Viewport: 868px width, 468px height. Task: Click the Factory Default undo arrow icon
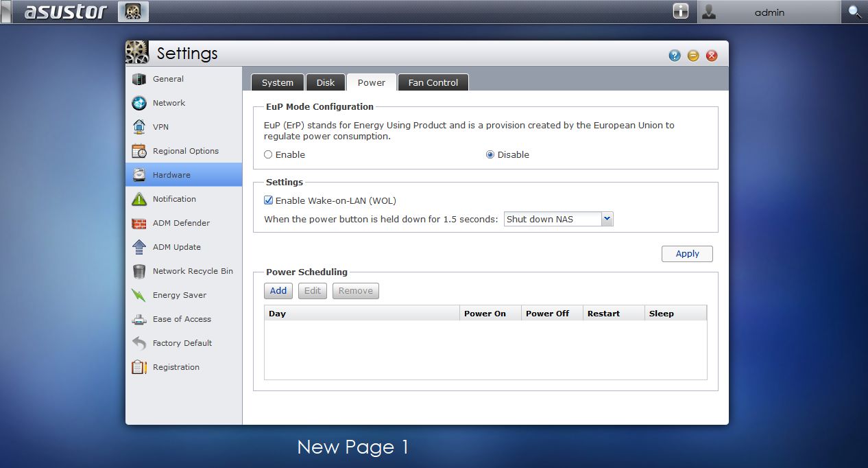point(139,343)
